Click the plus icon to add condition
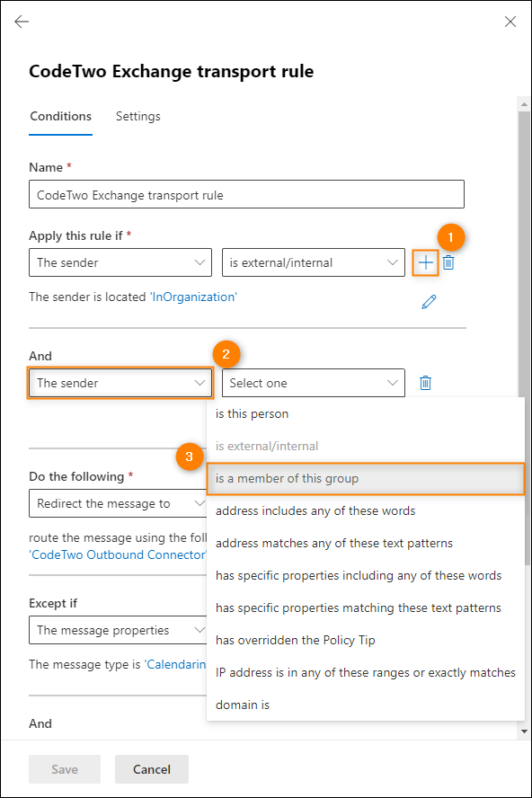The image size is (532, 798). coord(426,262)
